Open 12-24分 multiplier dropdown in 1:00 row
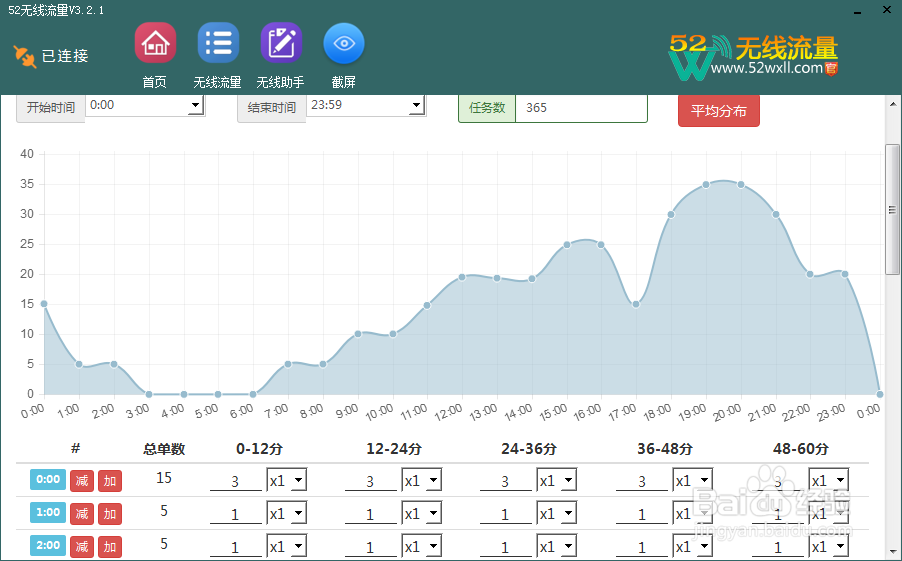 [422, 513]
